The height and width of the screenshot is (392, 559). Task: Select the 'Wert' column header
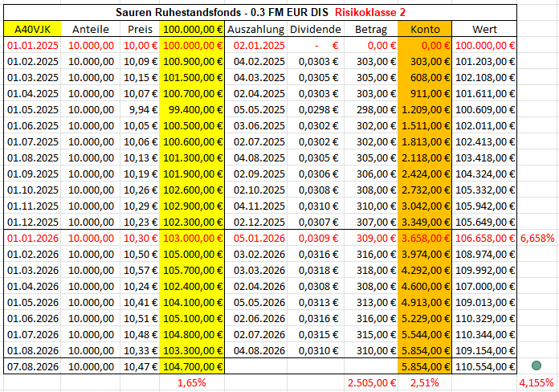[484, 29]
